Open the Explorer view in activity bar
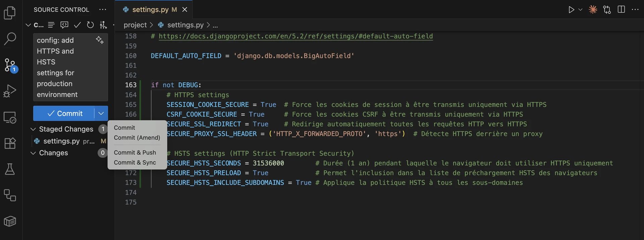The height and width of the screenshot is (240, 644). point(10,13)
